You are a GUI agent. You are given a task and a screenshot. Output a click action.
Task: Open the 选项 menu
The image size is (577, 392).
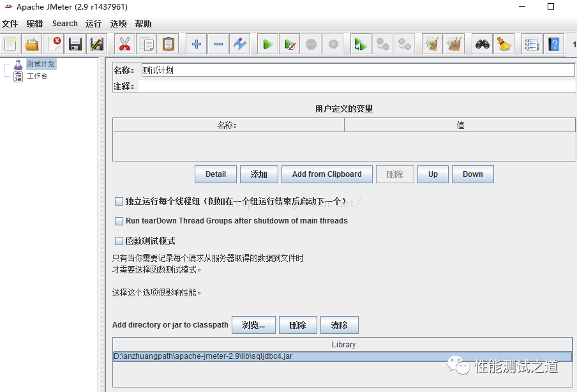pos(118,24)
